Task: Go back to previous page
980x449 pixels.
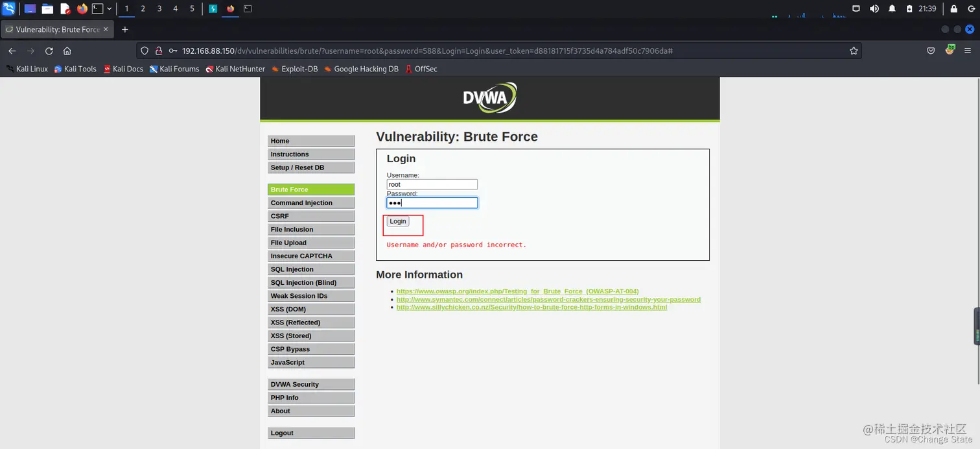Action: (12, 51)
